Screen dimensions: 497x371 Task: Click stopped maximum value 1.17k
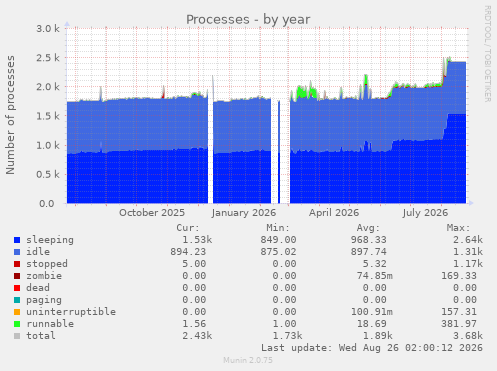tap(468, 264)
